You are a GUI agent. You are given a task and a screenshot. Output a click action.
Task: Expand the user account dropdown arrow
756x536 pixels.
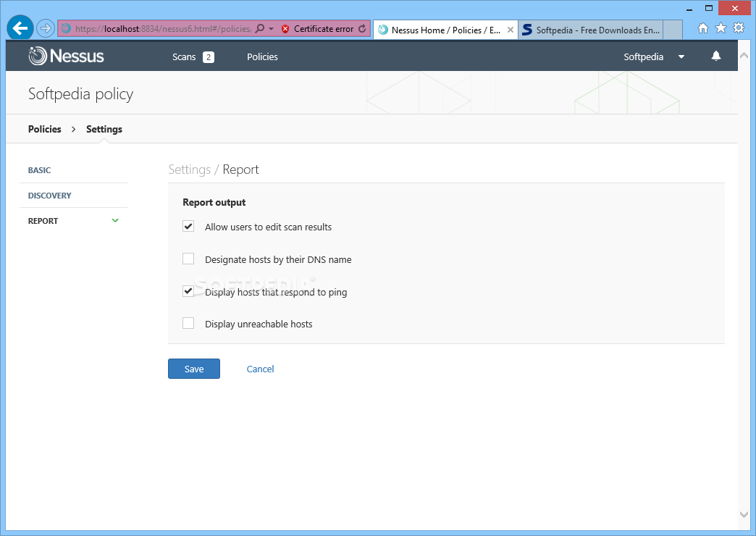click(x=681, y=57)
